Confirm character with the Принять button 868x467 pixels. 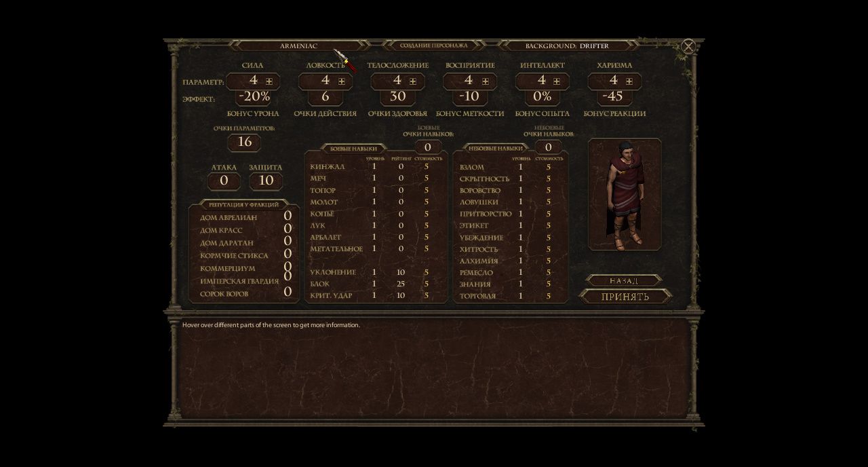[x=625, y=297]
